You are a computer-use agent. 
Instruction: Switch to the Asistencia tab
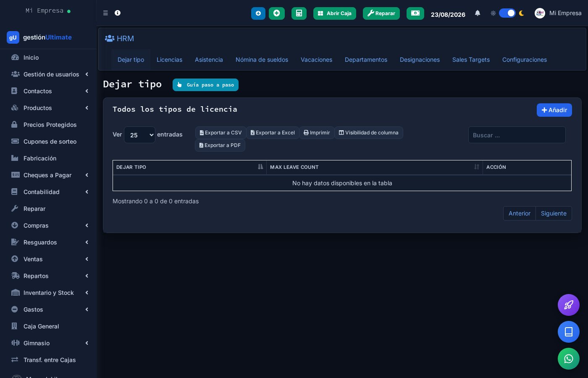209,60
